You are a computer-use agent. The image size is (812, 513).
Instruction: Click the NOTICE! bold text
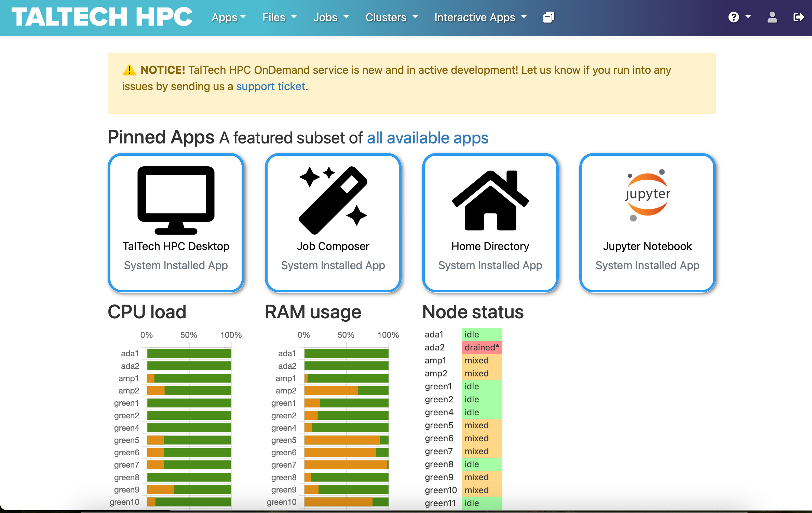(x=163, y=70)
